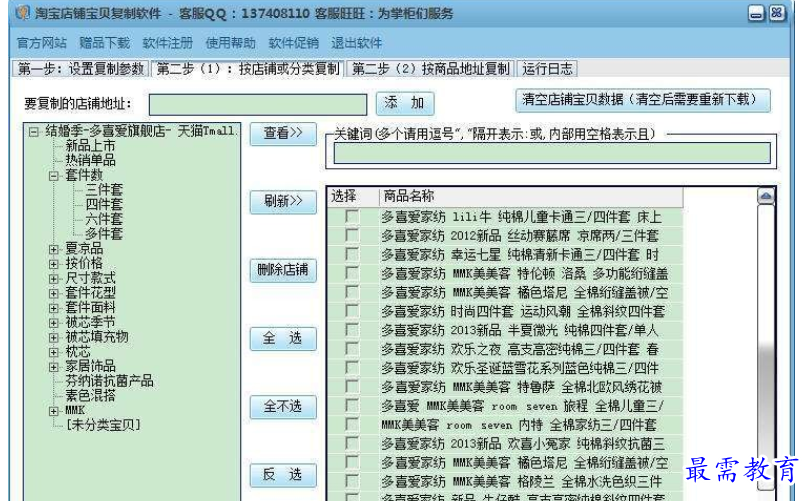
Task: Click the 选择 column header
Action: (x=353, y=197)
